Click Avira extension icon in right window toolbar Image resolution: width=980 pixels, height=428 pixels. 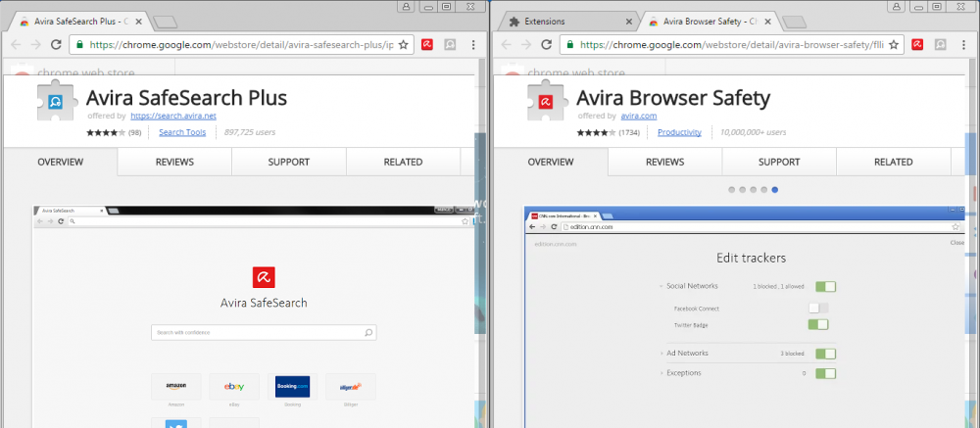tap(918, 45)
